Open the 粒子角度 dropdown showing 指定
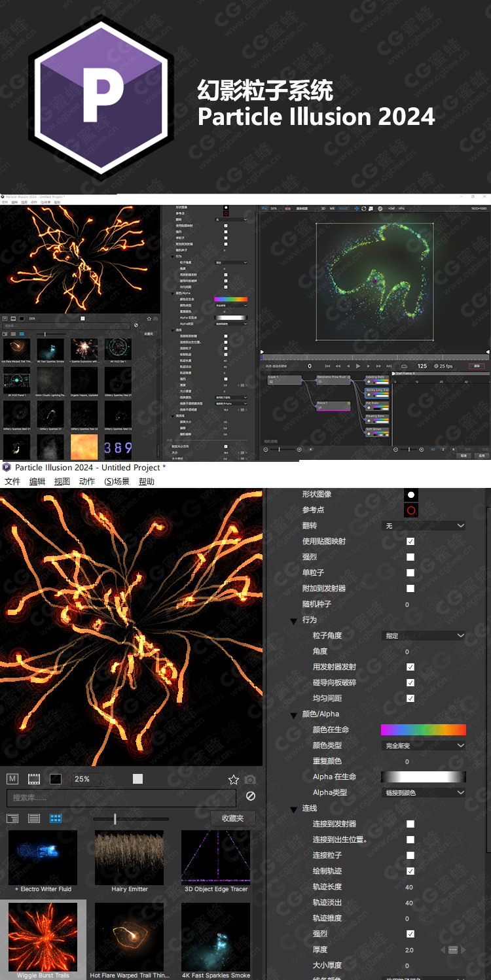The height and width of the screenshot is (980, 491). [424, 636]
